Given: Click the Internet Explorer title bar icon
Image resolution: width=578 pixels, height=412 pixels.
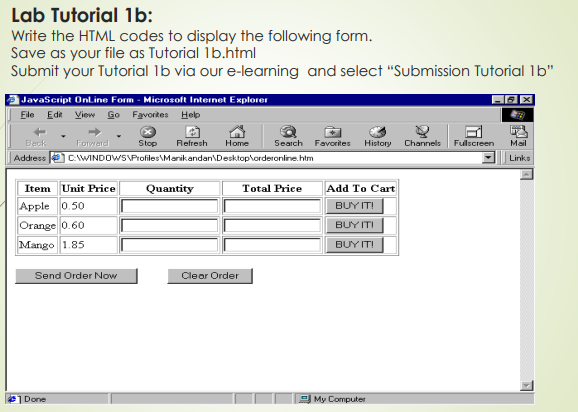Looking at the screenshot, I should tap(13, 99).
